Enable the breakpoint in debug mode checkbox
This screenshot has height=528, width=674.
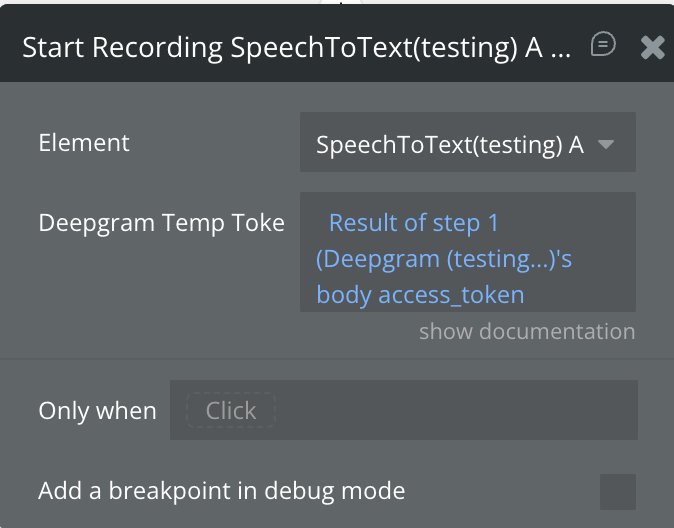click(617, 492)
